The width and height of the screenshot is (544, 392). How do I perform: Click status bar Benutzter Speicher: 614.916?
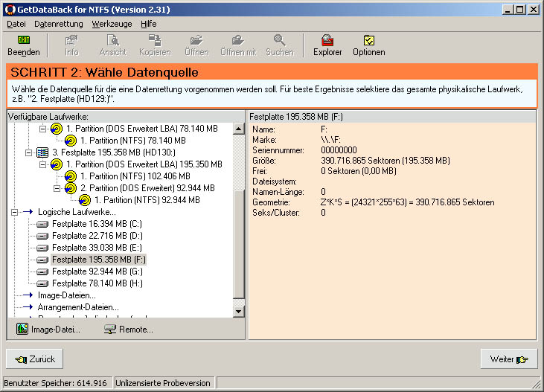pyautogui.click(x=56, y=383)
